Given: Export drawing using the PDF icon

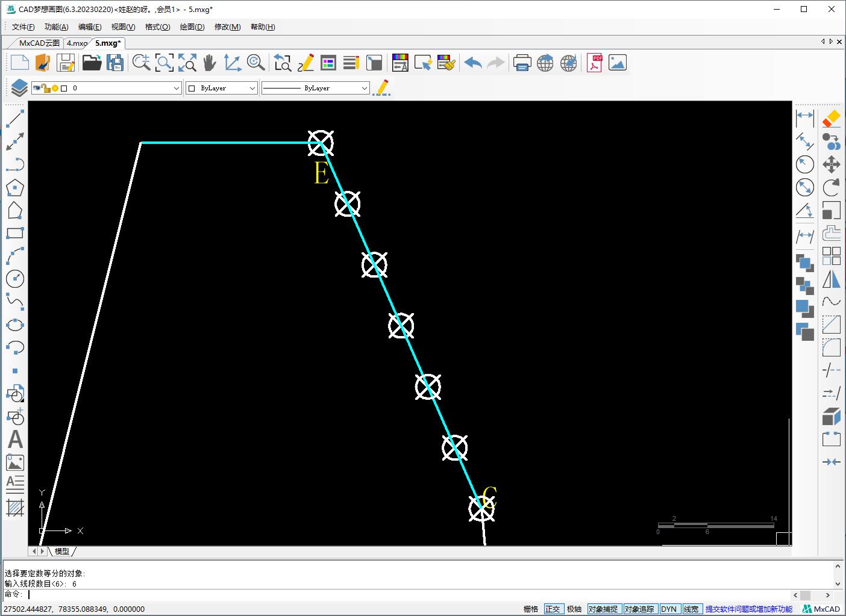Looking at the screenshot, I should click(595, 63).
